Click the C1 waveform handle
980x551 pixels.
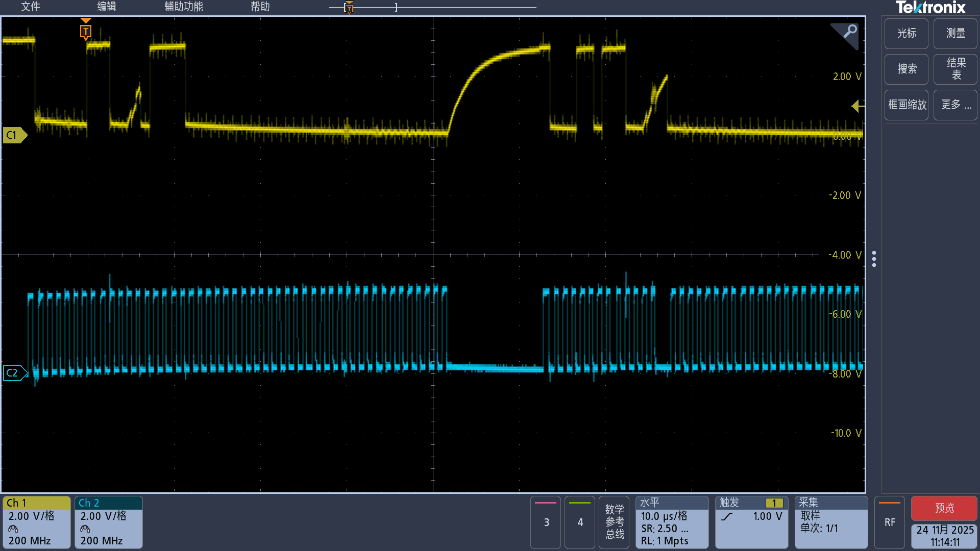tap(14, 135)
